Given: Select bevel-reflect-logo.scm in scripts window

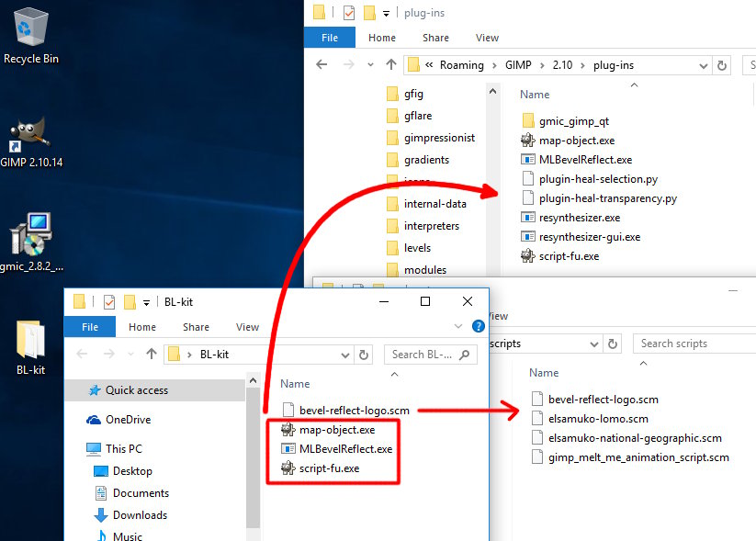Looking at the screenshot, I should 594,400.
